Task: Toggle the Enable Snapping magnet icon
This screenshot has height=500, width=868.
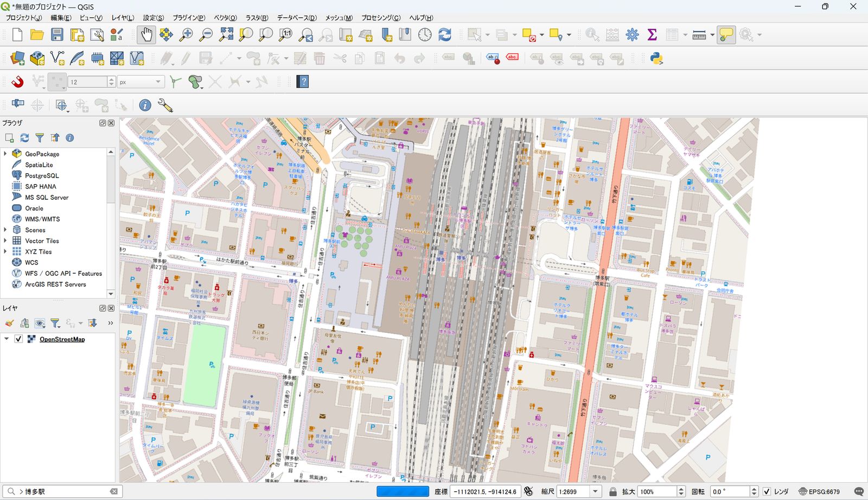Action: pos(17,82)
